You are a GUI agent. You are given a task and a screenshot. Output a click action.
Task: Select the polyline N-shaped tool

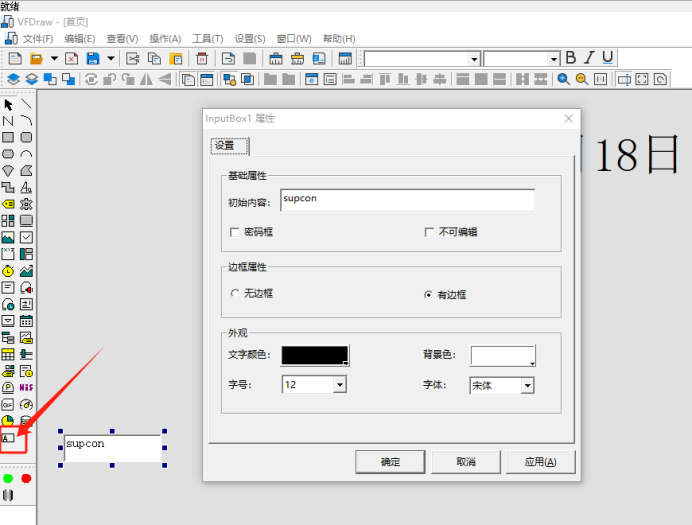8,121
